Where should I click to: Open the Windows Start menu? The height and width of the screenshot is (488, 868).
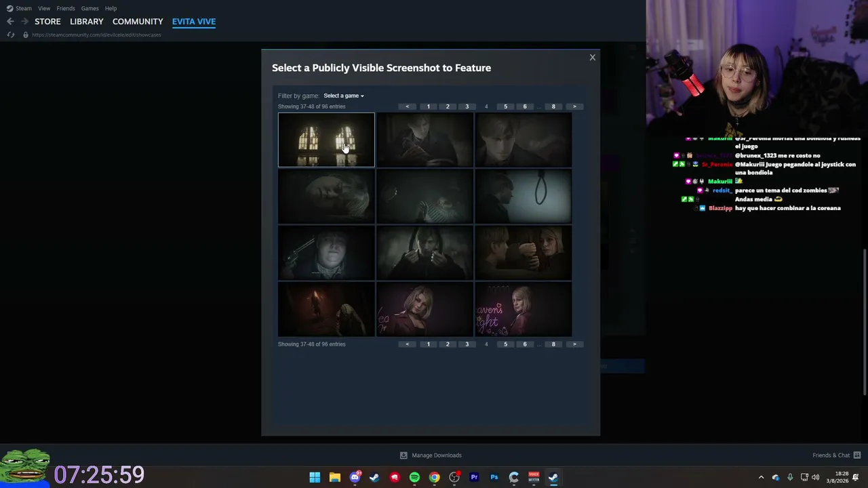pyautogui.click(x=315, y=477)
